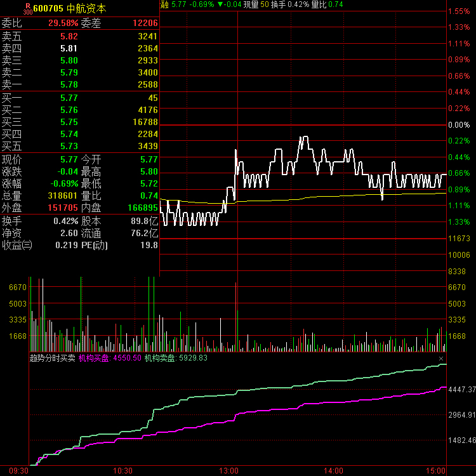
Task: Click the 量比 value in the quote panel
Action: click(149, 196)
